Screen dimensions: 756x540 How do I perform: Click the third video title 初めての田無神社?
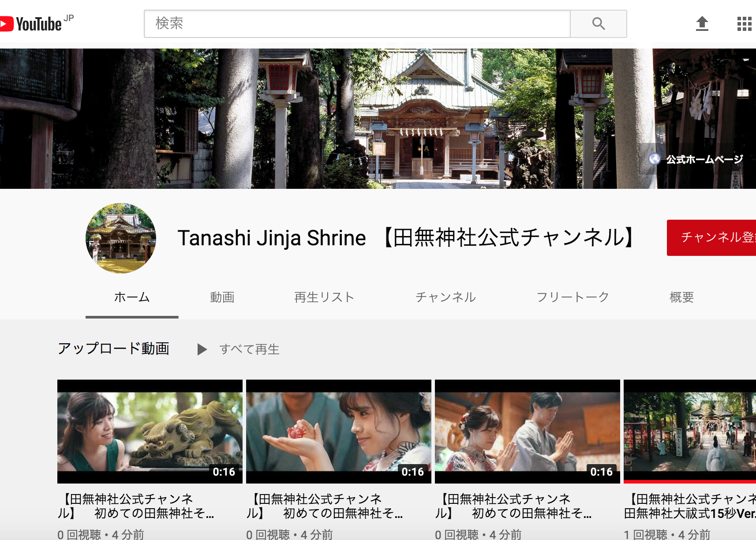click(x=513, y=506)
